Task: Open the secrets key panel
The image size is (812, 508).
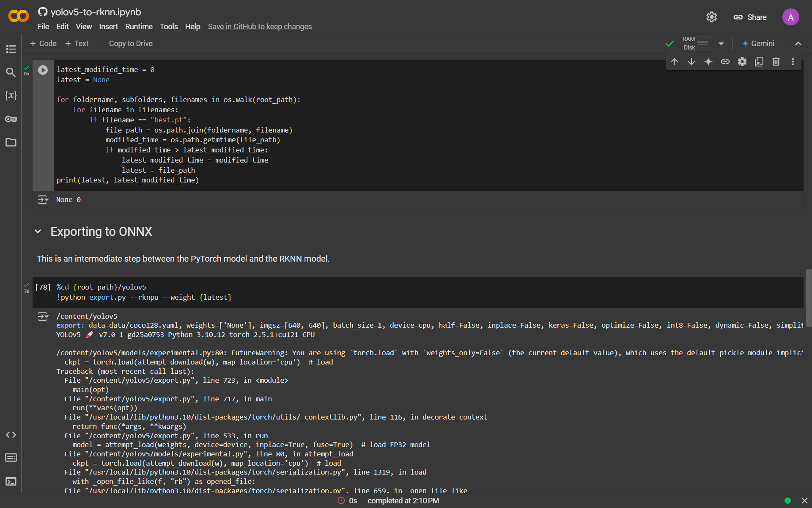Action: click(x=11, y=119)
